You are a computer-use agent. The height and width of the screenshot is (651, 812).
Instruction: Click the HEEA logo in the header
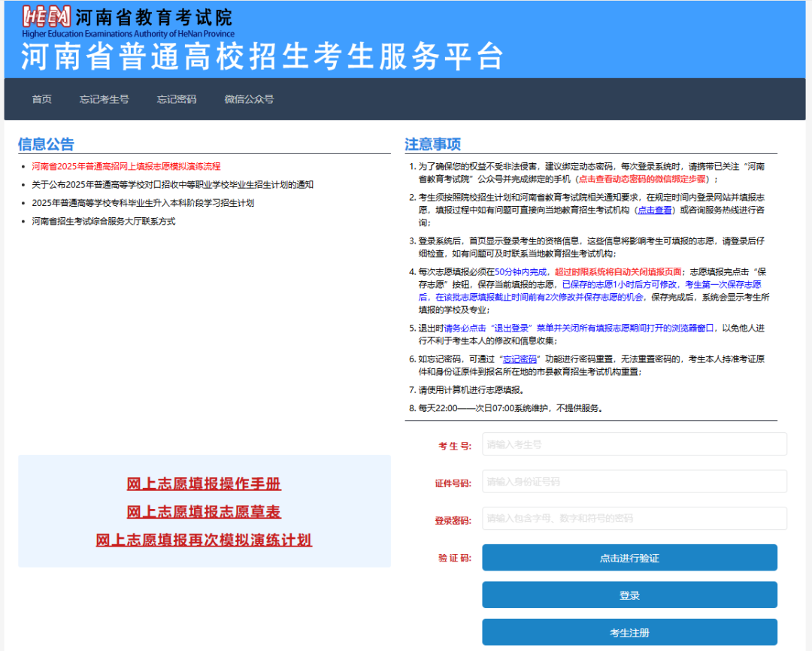click(47, 17)
